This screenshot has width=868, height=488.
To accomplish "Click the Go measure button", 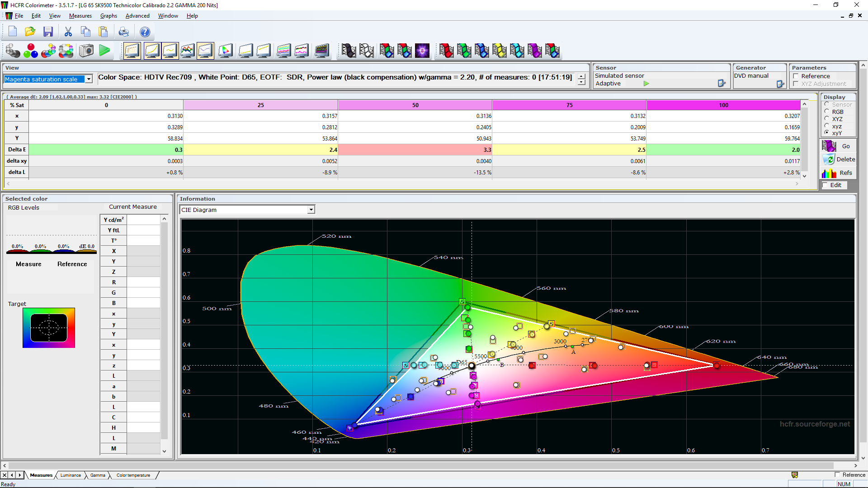I will [839, 146].
